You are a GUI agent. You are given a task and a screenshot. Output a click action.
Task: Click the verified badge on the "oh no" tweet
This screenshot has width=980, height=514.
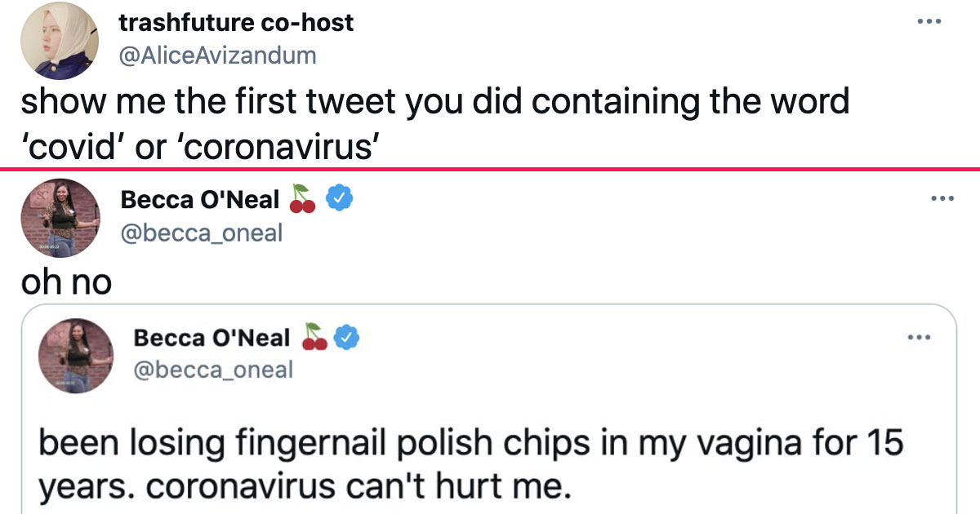[x=339, y=198]
